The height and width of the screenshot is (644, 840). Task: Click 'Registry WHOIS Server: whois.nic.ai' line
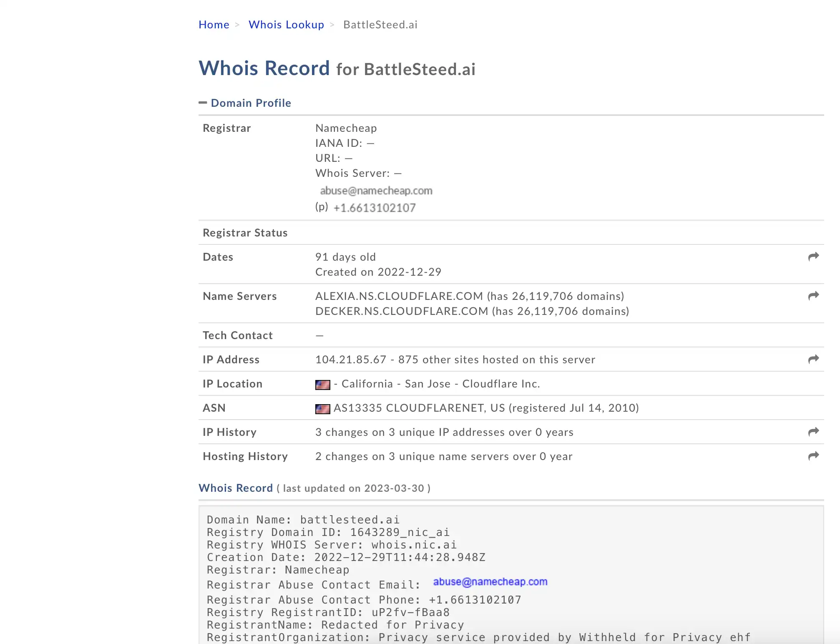[332, 545]
